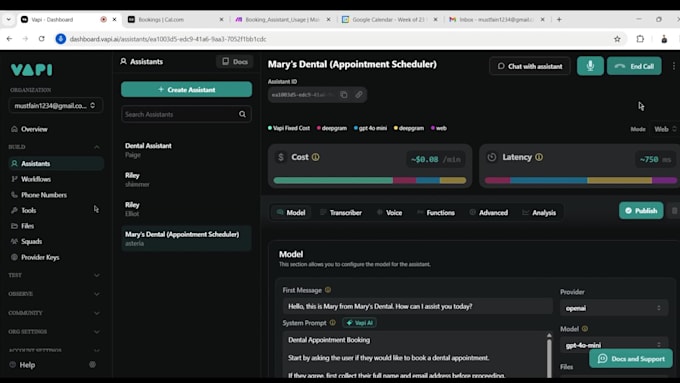Select Mary's Dental (Appointment Scheduler) assistant
680x383 pixels.
(186, 239)
